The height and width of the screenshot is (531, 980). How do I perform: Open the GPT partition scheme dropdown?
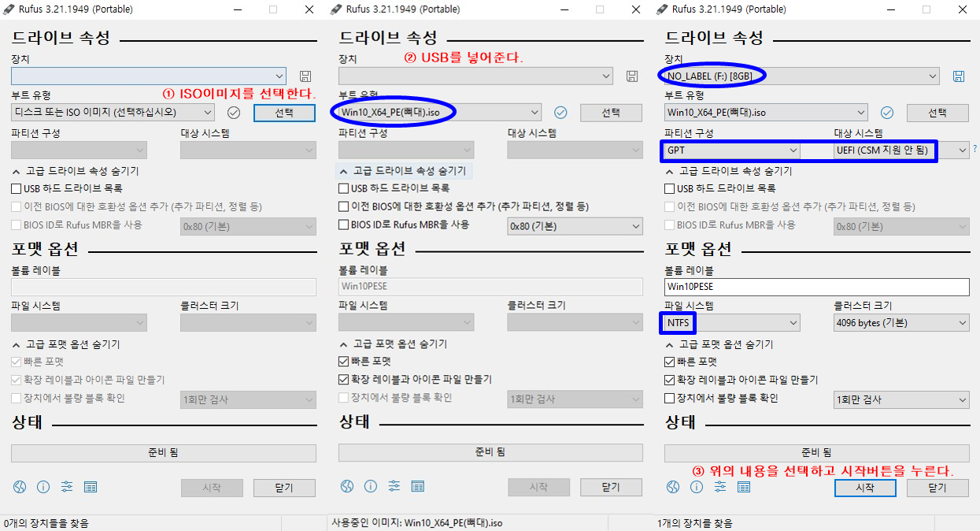coord(732,150)
